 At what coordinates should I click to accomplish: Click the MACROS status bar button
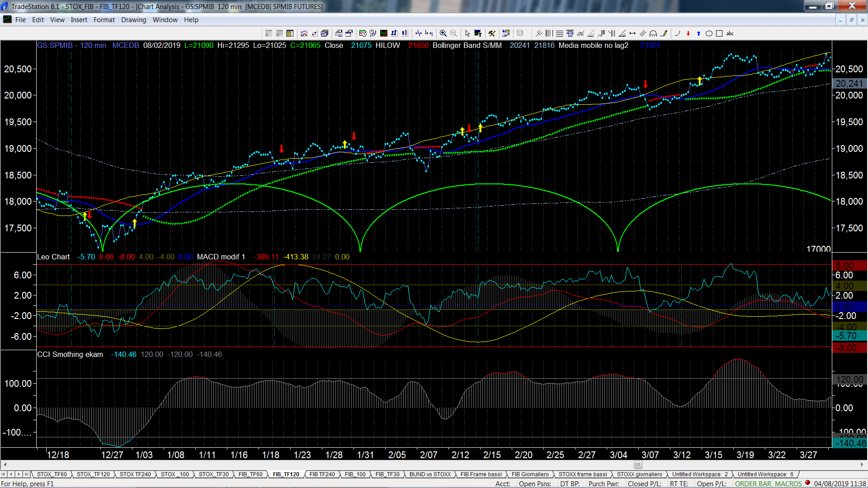point(788,483)
